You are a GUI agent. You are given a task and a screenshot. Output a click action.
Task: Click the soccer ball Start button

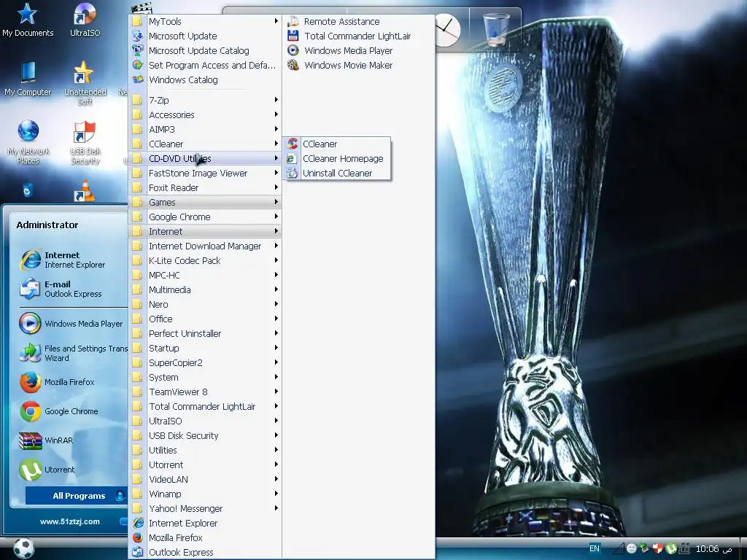23,548
